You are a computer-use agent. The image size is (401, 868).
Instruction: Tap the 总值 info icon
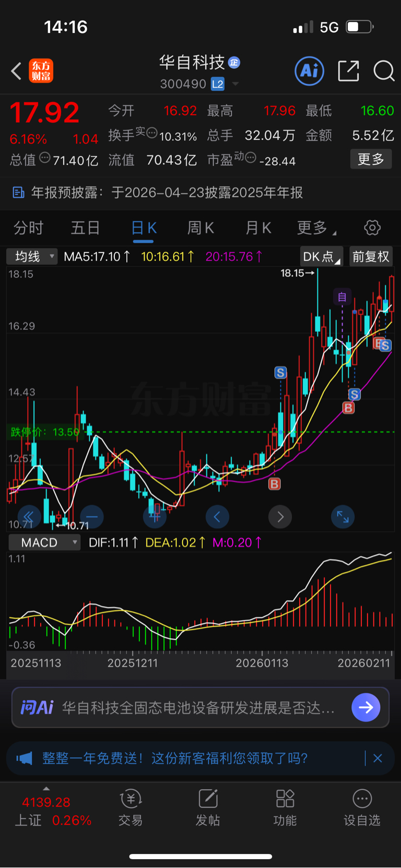point(45,157)
